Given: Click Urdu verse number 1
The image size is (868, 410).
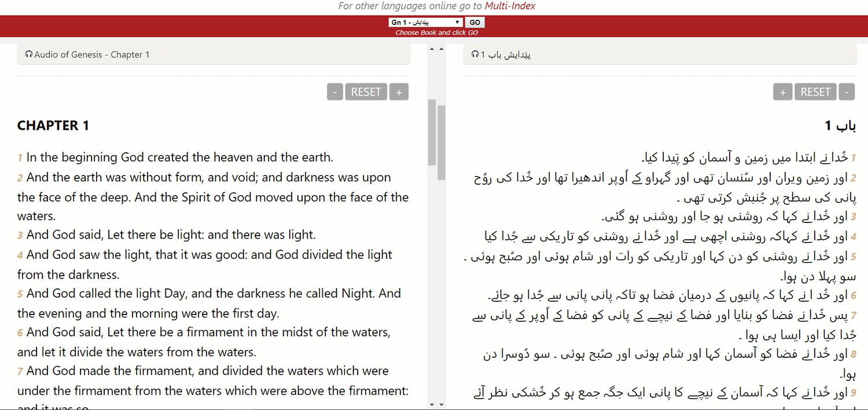Looking at the screenshot, I should (x=854, y=158).
